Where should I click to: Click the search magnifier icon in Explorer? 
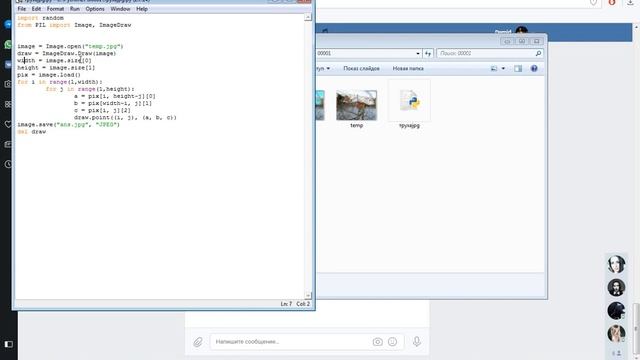[538, 53]
